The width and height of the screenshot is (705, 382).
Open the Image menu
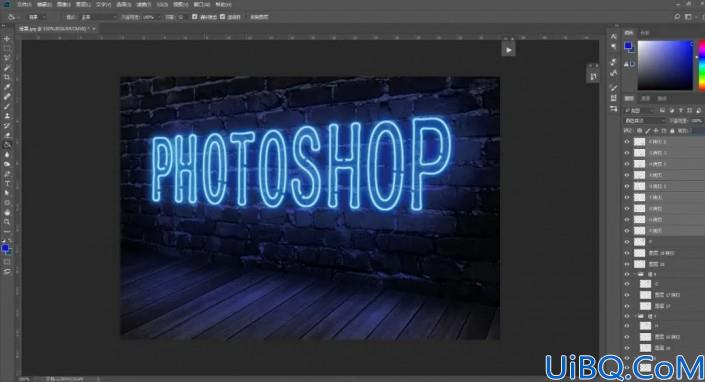[63, 4]
